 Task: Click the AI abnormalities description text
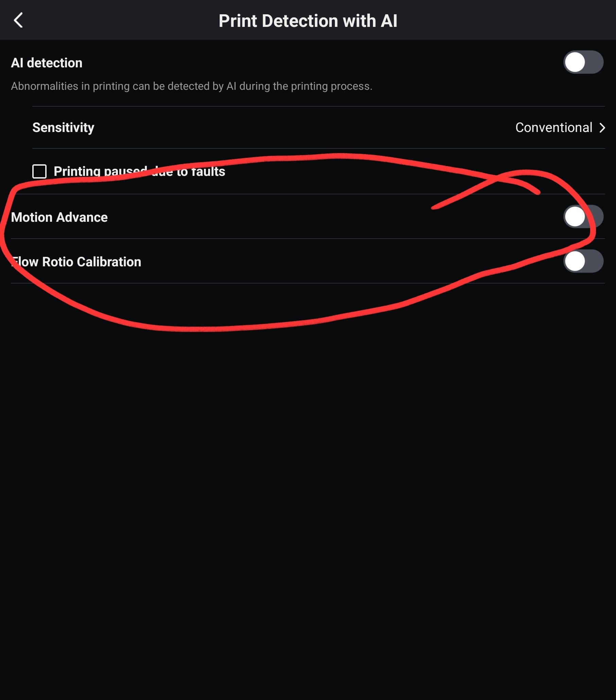(x=192, y=86)
